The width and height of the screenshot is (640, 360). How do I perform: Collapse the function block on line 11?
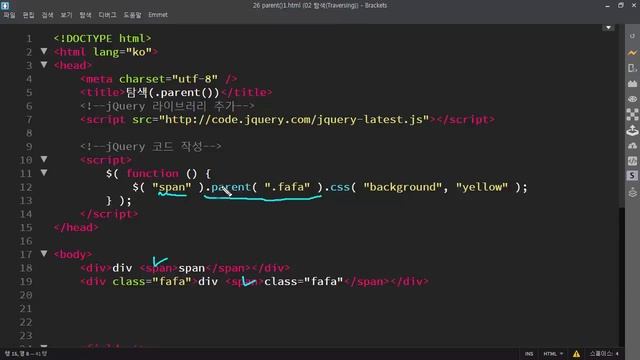click(44, 173)
